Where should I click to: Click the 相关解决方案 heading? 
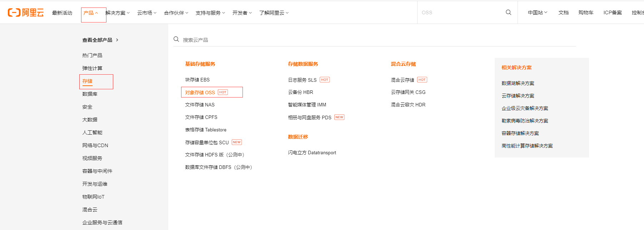(516, 67)
